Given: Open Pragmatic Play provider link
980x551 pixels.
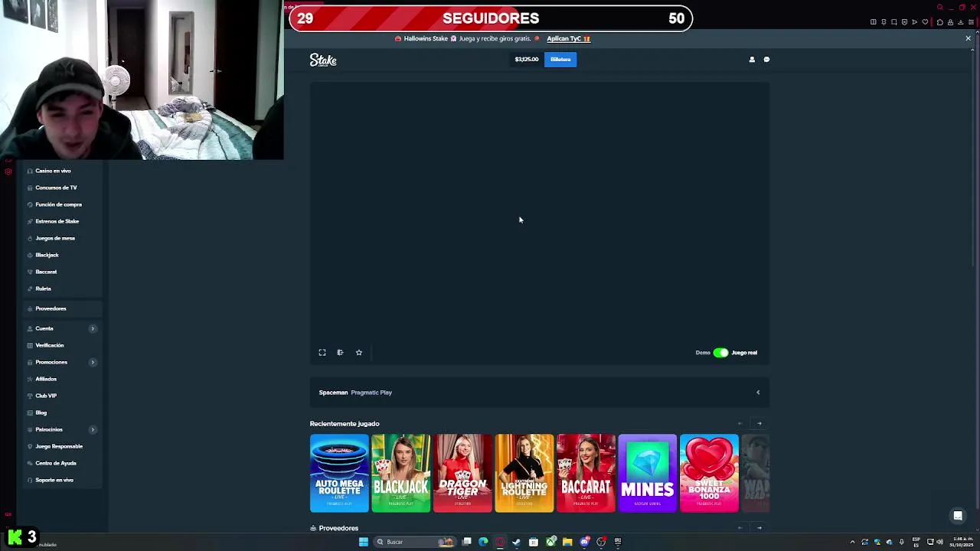Looking at the screenshot, I should 371,393.
